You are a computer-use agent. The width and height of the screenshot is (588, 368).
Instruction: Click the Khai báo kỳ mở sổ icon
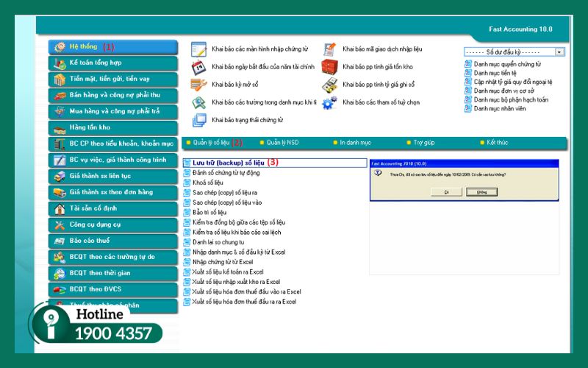point(198,85)
